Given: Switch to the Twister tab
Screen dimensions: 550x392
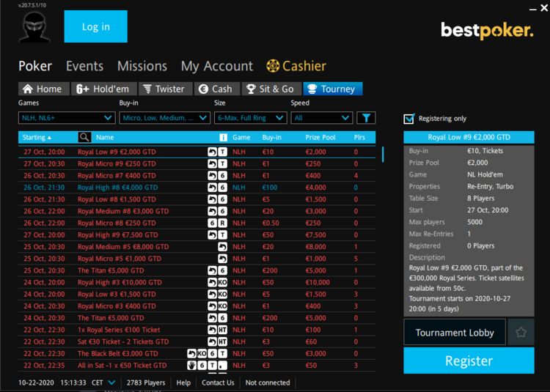Looking at the screenshot, I should (x=166, y=89).
